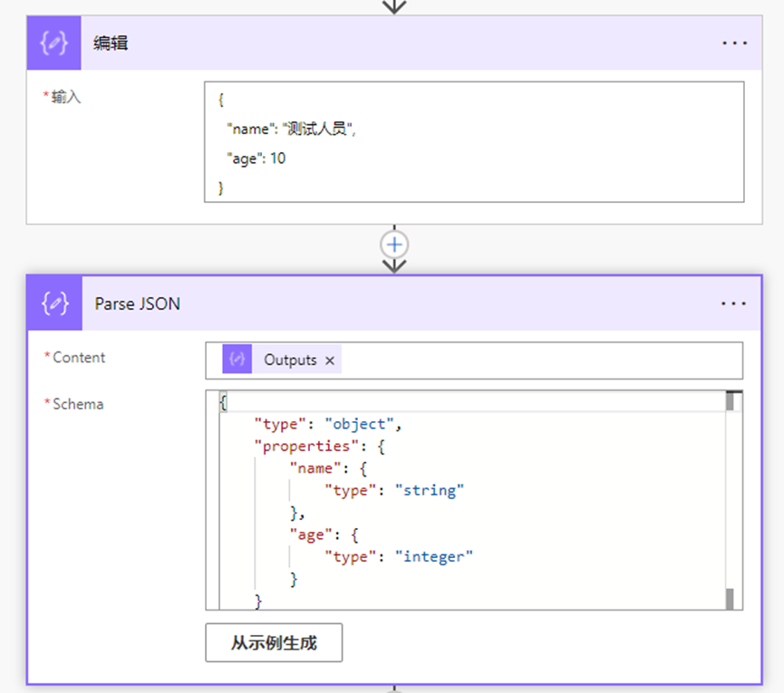The image size is (784, 693).
Task: Remove the Outputs token with its x icon
Action: click(x=329, y=359)
